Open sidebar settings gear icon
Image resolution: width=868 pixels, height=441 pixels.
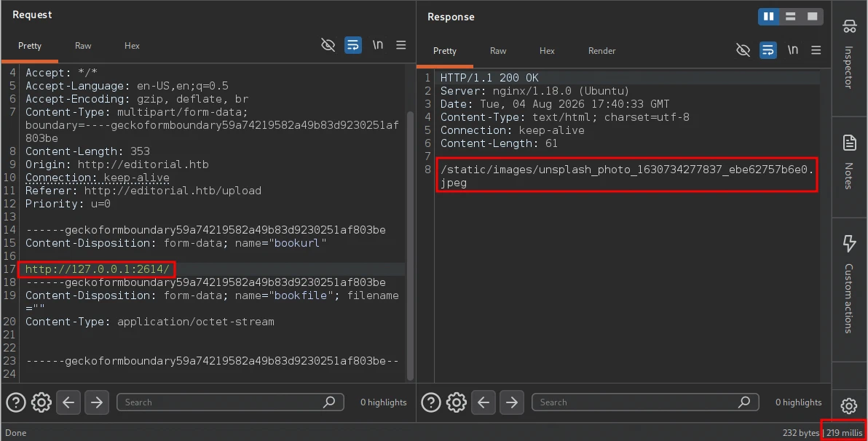point(849,405)
